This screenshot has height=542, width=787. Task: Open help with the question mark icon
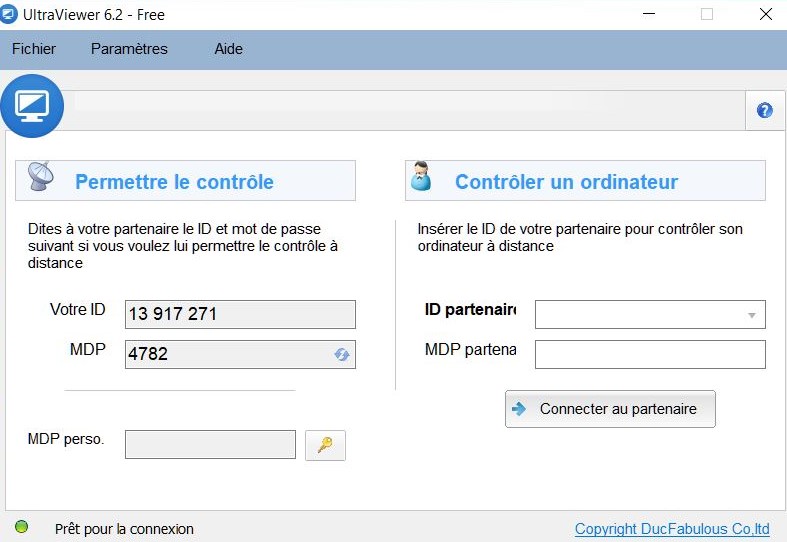(765, 111)
